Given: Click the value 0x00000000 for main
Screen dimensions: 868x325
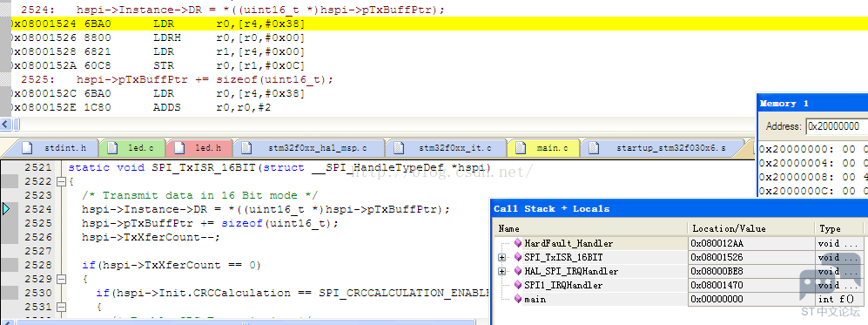Looking at the screenshot, I should pyautogui.click(x=717, y=299).
